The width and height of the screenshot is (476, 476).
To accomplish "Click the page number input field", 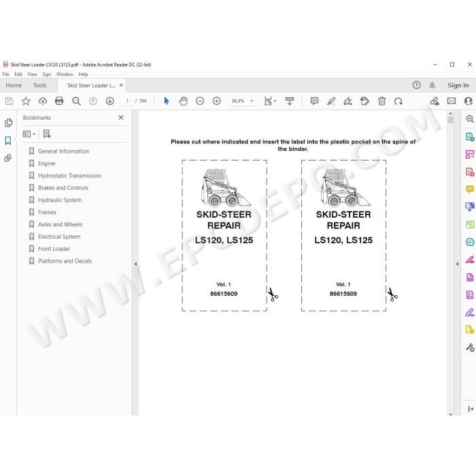I will point(128,101).
